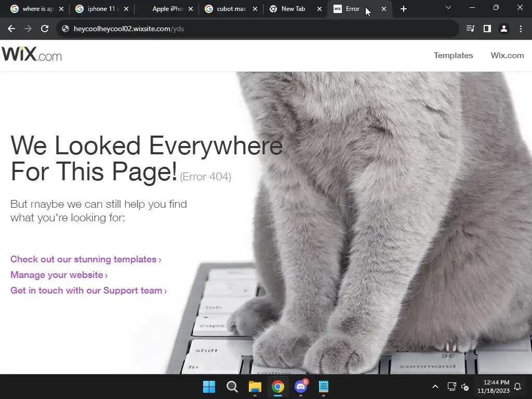Close the 'New Tab' tab

pos(320,9)
